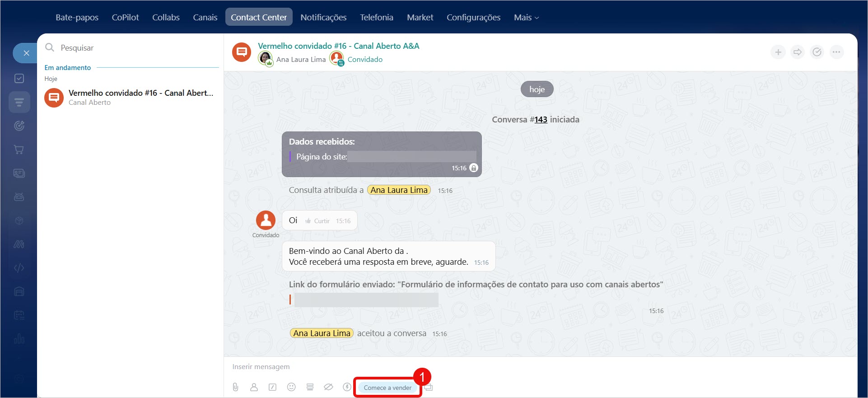Open the three-dots more options menu

(x=836, y=52)
